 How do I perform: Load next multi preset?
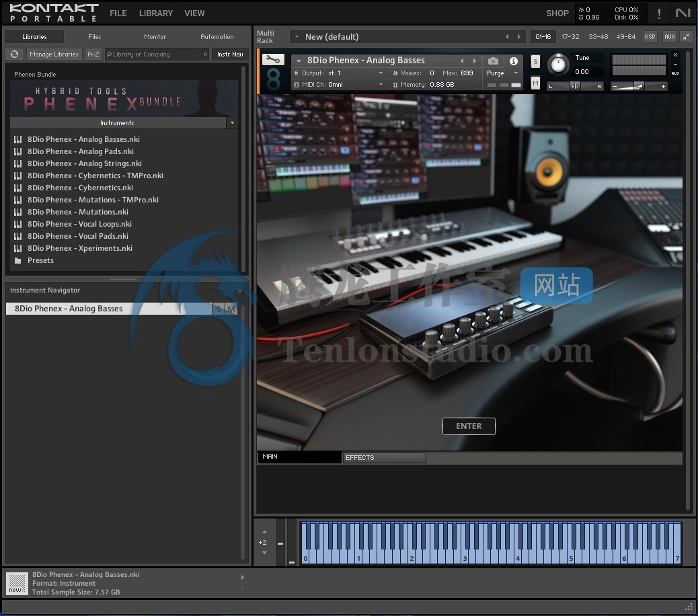coord(518,37)
